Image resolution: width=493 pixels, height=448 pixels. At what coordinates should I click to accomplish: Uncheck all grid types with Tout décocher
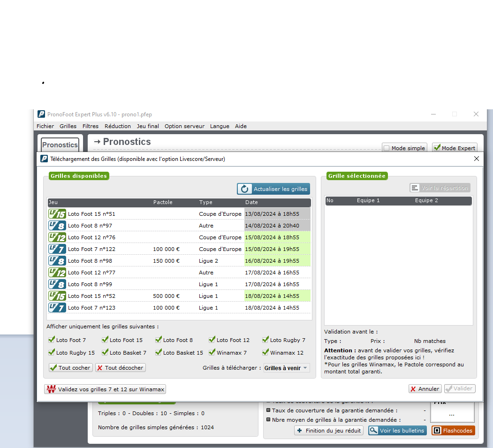coord(121,368)
